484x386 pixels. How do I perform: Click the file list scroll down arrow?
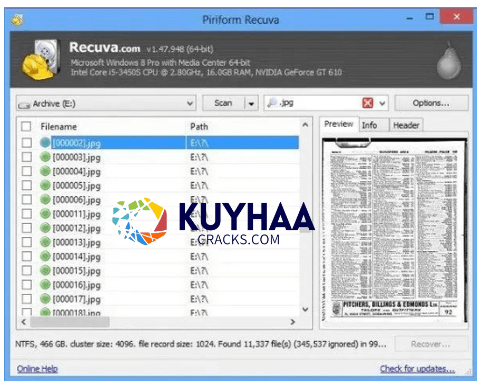pos(305,309)
